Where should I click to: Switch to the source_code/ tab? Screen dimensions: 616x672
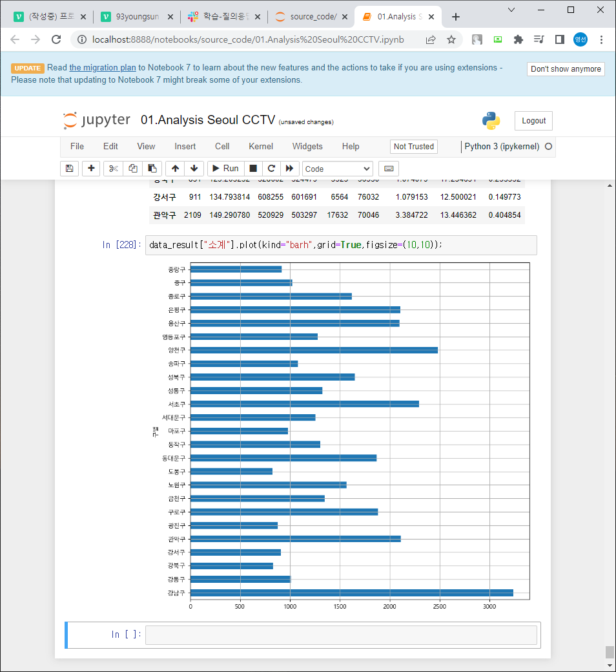click(x=313, y=17)
